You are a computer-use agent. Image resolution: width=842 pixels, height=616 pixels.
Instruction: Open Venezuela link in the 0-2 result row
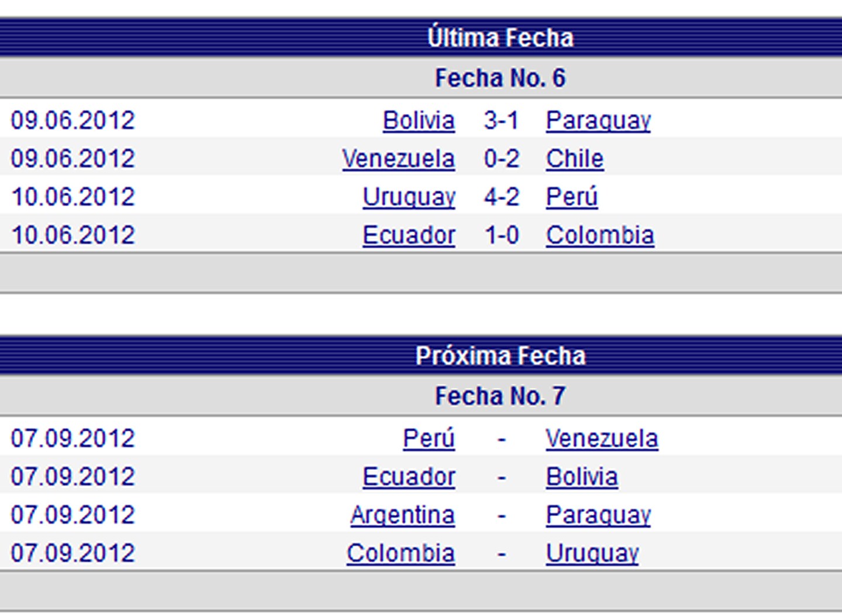[399, 159]
